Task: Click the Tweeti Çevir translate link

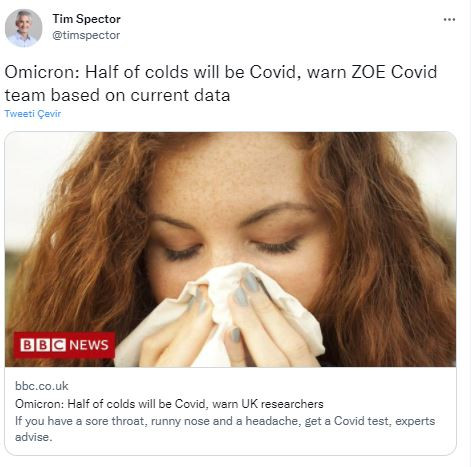Action: tap(33, 114)
